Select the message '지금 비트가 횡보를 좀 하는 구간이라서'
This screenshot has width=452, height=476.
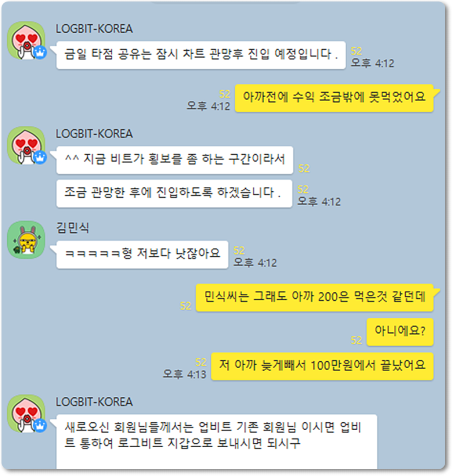coord(175,160)
